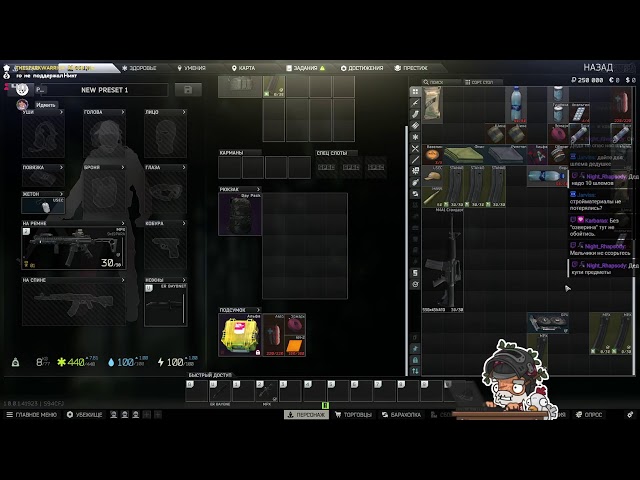Screen dimensions: 640x480
Task: Select the asterisk medical filter icon in stash
Action: [x=415, y=137]
